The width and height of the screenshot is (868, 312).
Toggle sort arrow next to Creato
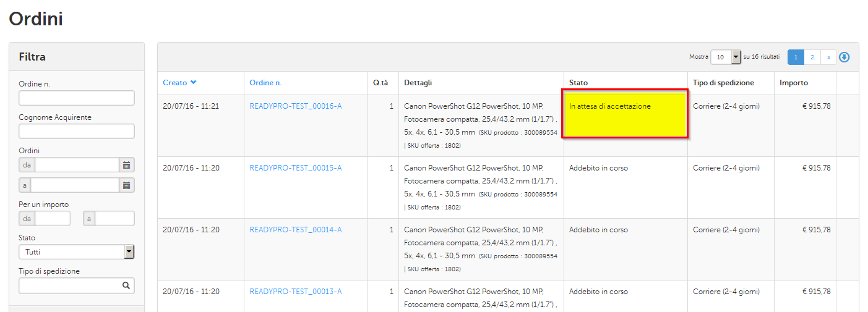click(194, 83)
